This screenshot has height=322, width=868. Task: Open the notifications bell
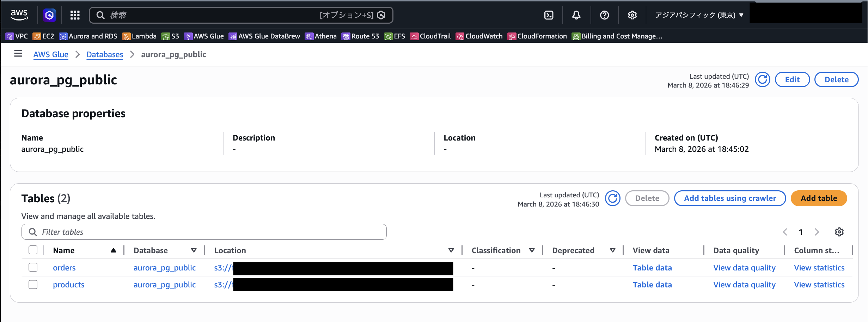click(576, 15)
